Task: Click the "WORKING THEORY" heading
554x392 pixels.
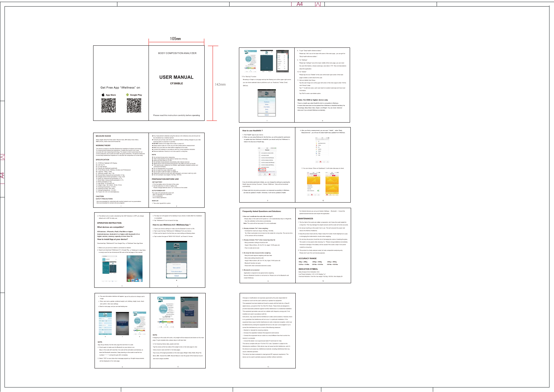Action: click(103, 145)
